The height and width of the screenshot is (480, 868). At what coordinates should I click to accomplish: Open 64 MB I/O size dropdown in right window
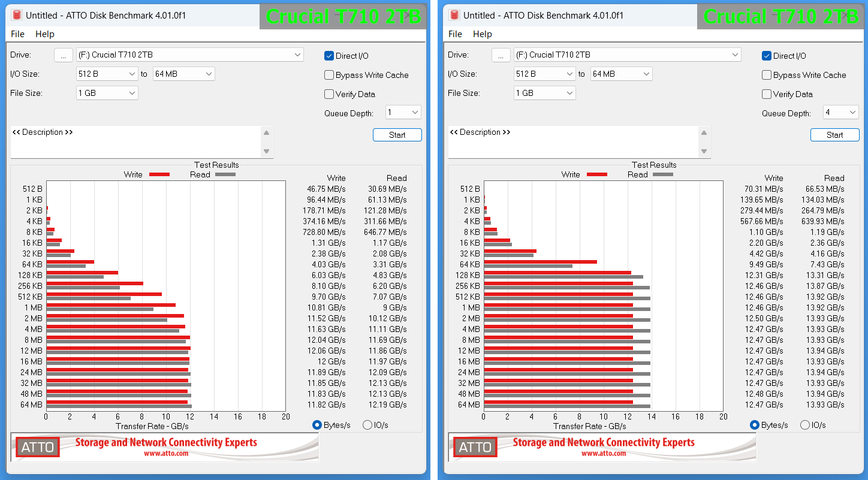(x=622, y=74)
